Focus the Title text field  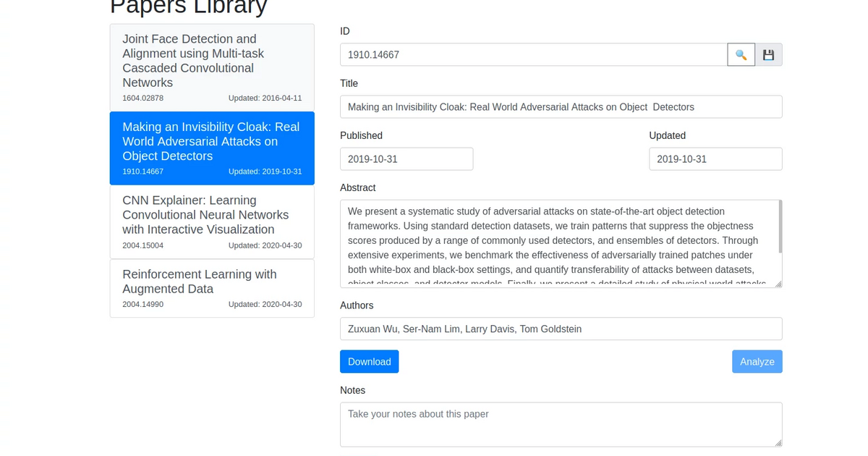(561, 107)
